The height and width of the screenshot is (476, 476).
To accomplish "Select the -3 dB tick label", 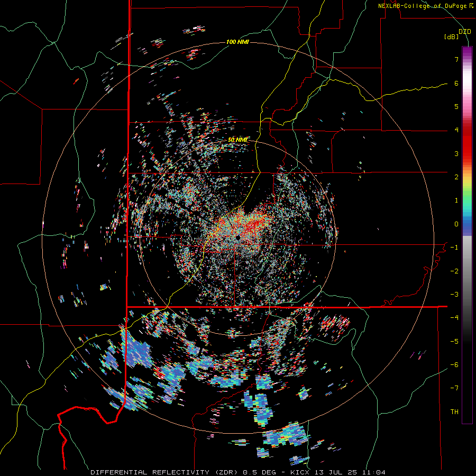I will tap(454, 295).
